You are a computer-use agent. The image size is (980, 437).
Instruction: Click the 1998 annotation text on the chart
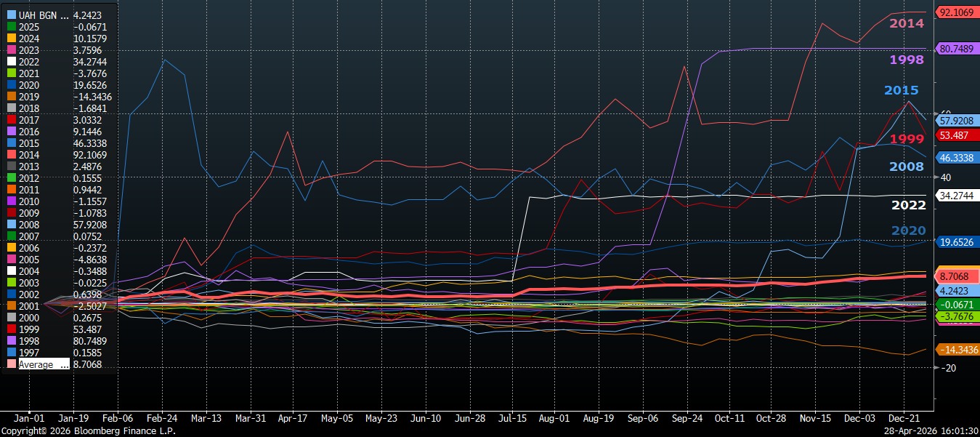click(907, 60)
